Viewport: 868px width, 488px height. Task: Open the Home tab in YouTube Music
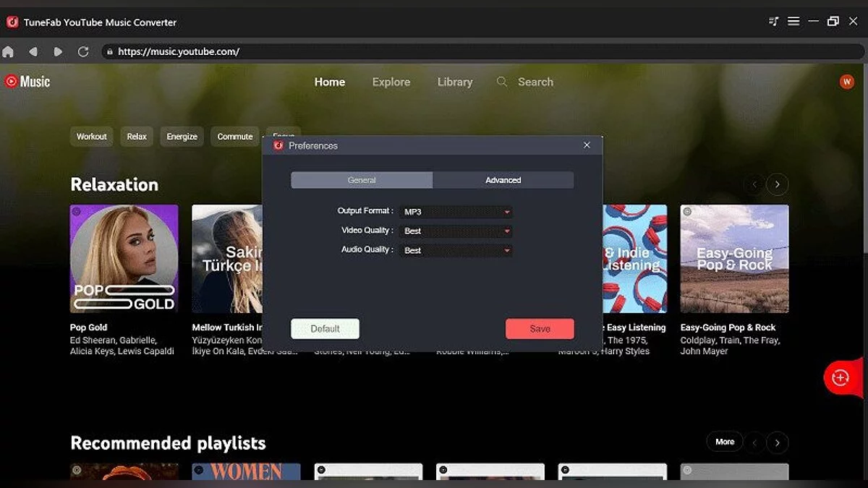[330, 82]
